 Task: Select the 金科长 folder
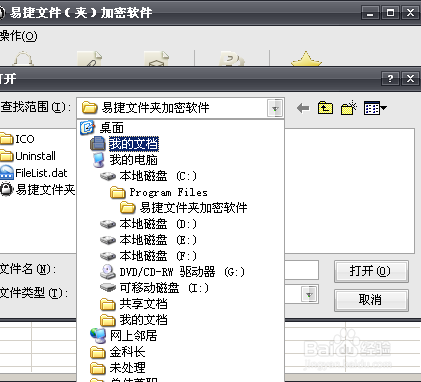coord(118,352)
